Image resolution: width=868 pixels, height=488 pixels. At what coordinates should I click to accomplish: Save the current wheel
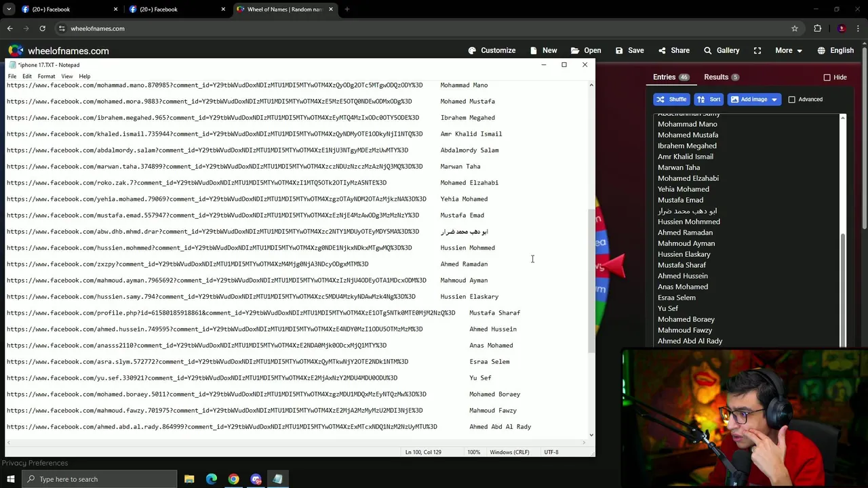click(629, 50)
